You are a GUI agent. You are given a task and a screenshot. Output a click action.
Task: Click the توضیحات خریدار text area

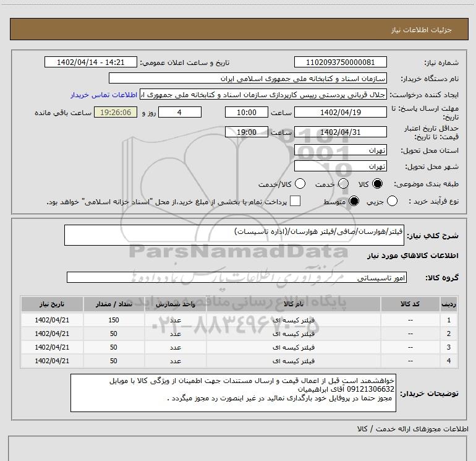233,393
